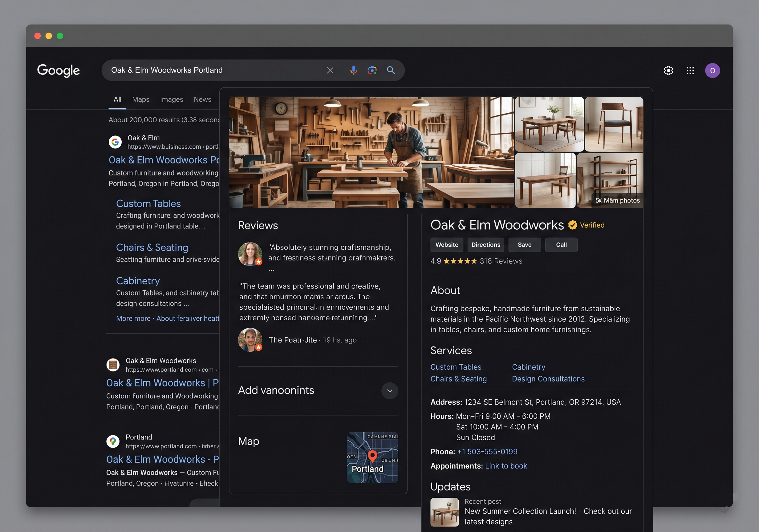Click the wood favicon of portland.com result
This screenshot has width=759, height=532.
pyautogui.click(x=113, y=365)
